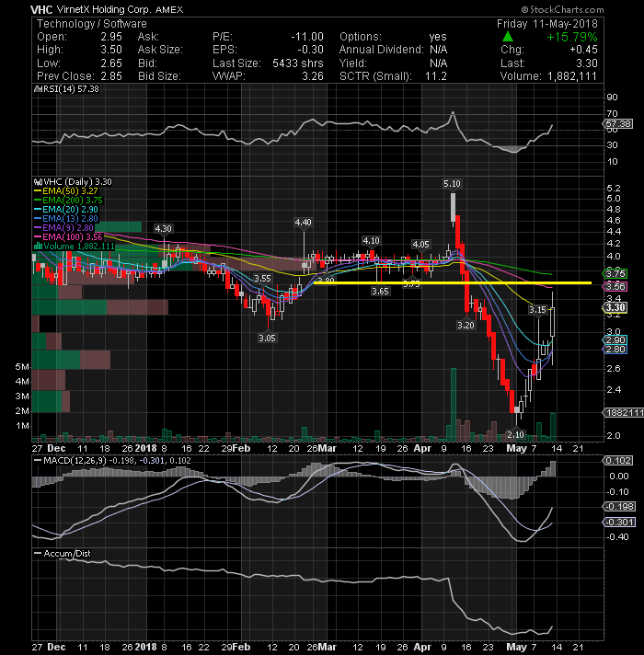Click the yellow 3.30 price tag on right axis
The width and height of the screenshot is (644, 655).
click(x=615, y=308)
